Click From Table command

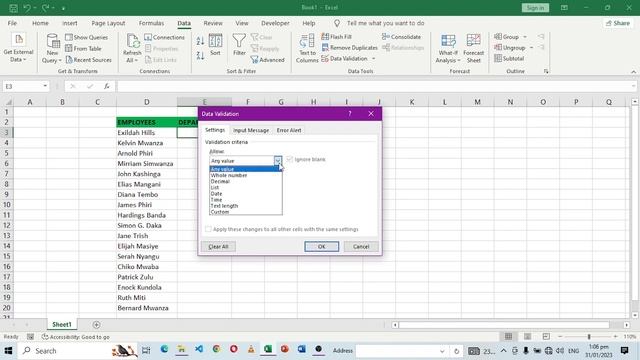point(83,48)
